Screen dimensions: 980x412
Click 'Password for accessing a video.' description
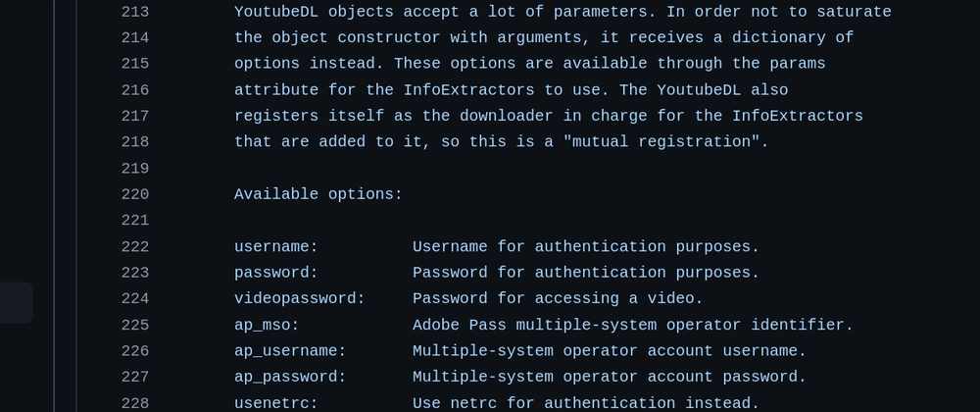[559, 299]
